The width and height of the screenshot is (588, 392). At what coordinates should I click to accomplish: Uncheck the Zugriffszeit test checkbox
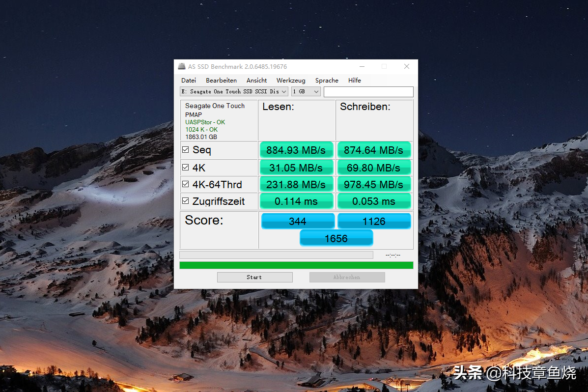click(x=185, y=201)
